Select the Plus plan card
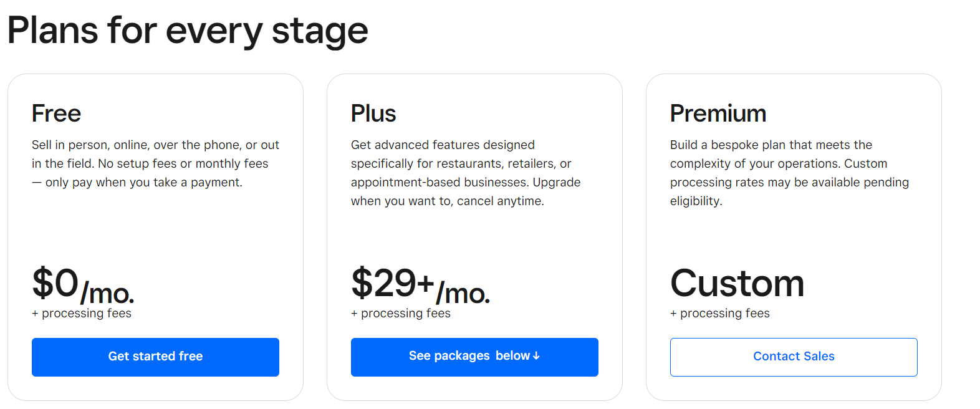The image size is (980, 409). pyautogui.click(x=474, y=237)
